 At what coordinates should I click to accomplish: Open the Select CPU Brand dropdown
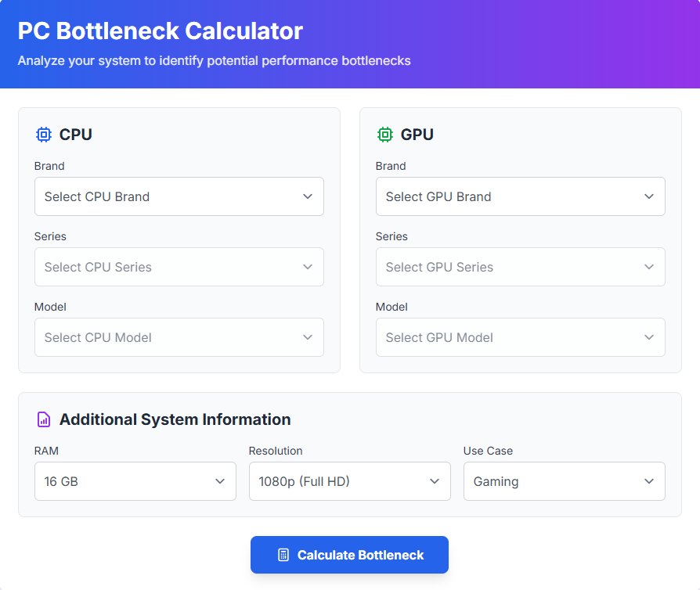pos(179,196)
